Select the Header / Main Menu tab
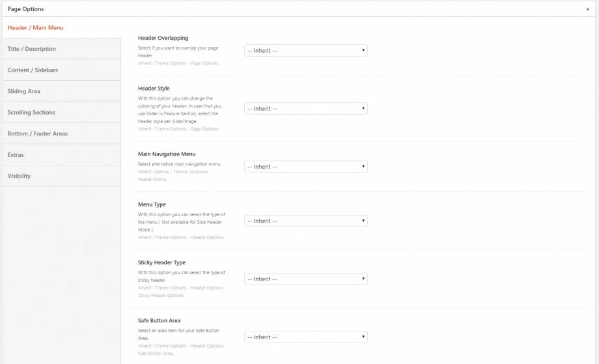This screenshot has height=364, width=599. [36, 28]
